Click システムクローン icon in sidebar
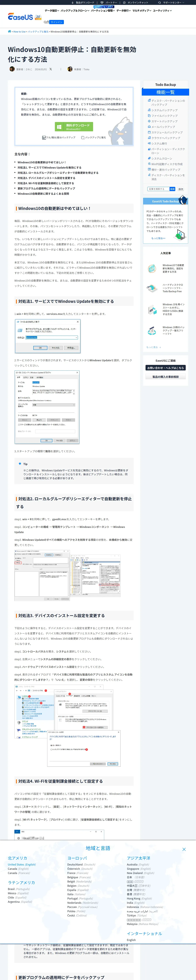This screenshot has height=980, width=196. tap(149, 158)
